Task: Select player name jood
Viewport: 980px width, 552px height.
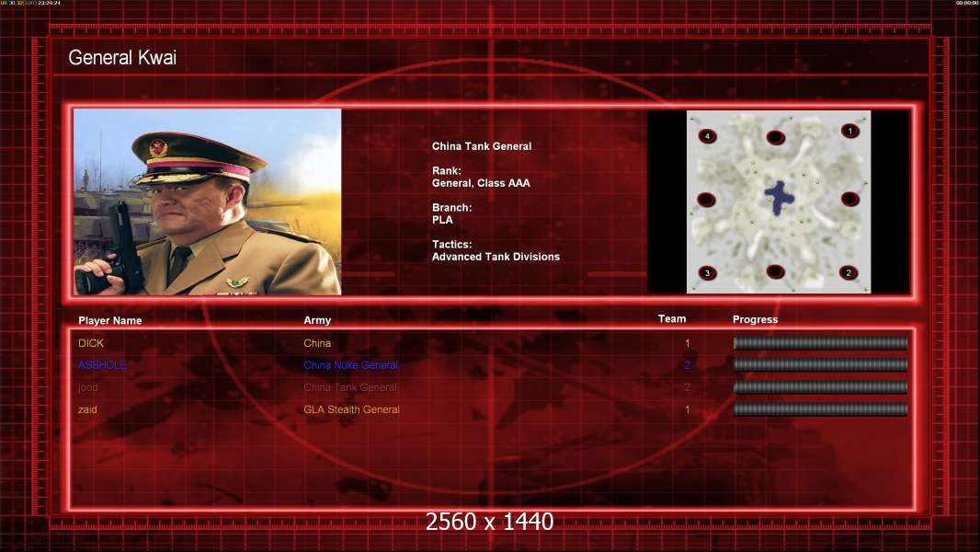Action: click(88, 387)
